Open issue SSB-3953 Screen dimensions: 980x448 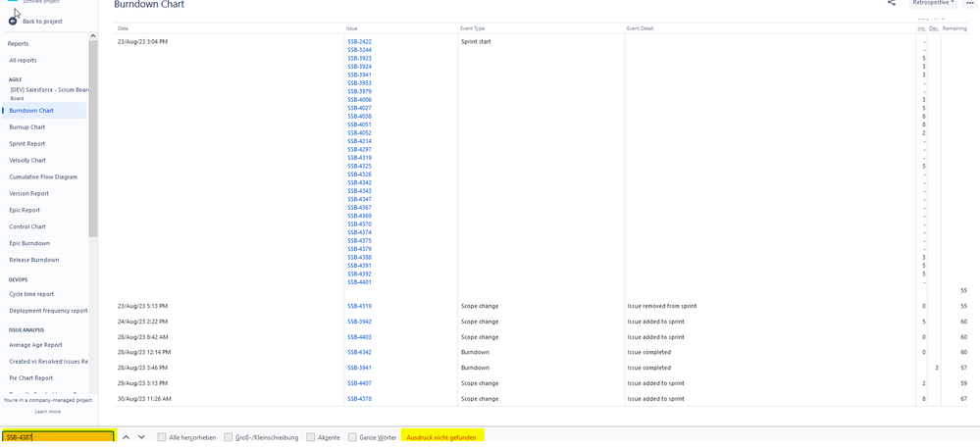pyautogui.click(x=359, y=83)
